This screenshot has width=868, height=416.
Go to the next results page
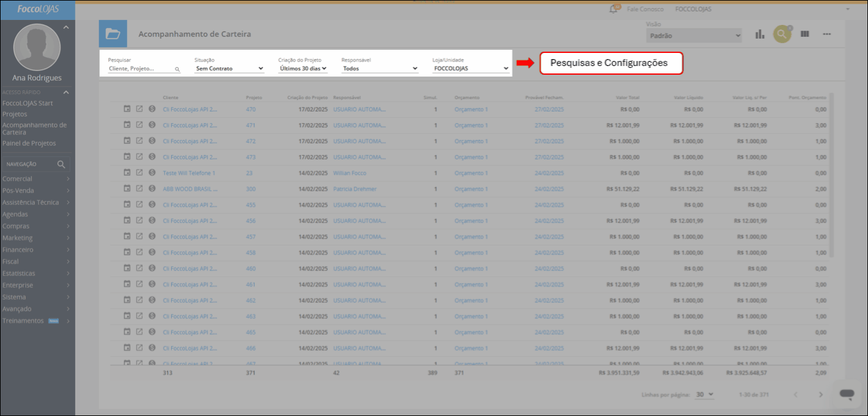click(821, 395)
